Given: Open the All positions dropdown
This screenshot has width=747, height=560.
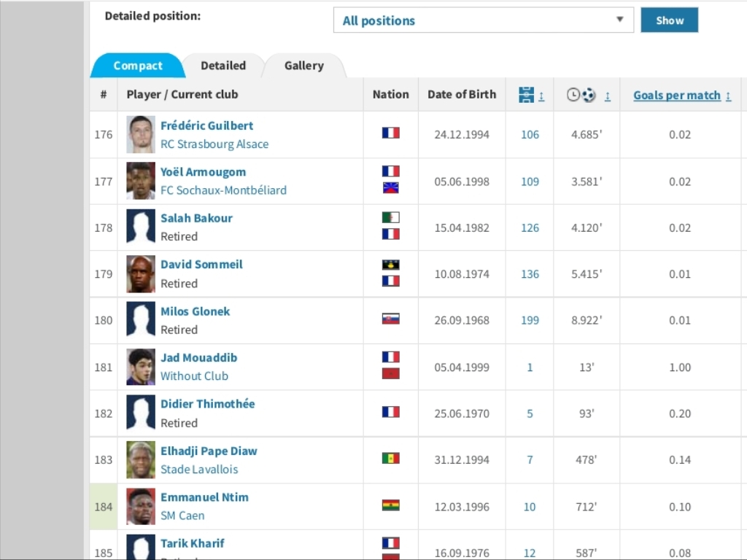Looking at the screenshot, I should coord(483,20).
